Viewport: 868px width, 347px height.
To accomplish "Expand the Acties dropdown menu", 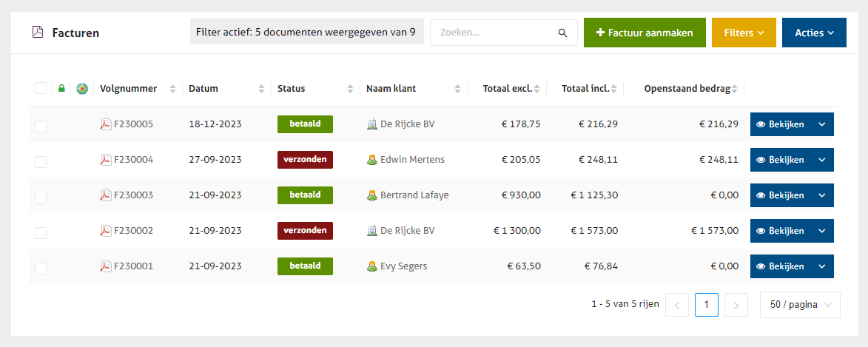I will click(x=813, y=33).
